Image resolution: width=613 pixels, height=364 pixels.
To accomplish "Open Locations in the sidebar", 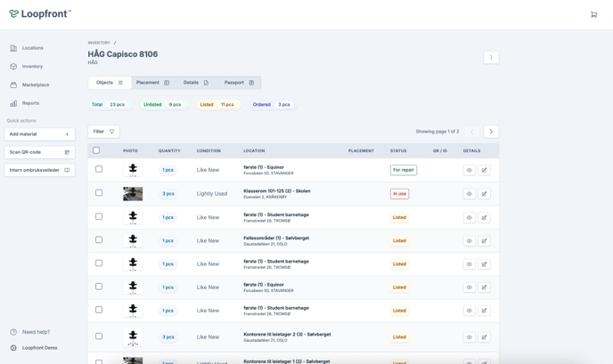I will click(27, 48).
